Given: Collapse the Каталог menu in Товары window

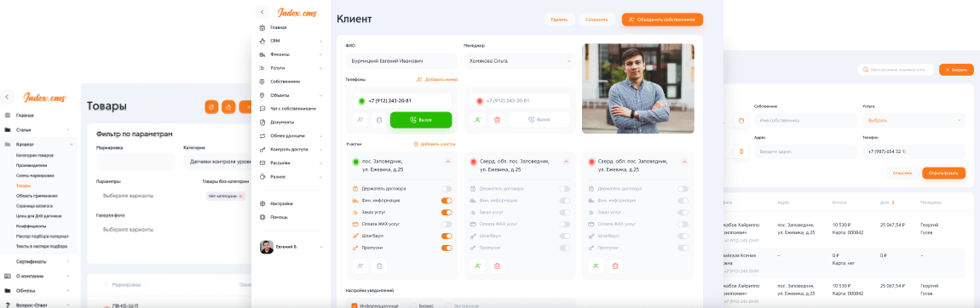Looking at the screenshot, I should coord(72,145).
